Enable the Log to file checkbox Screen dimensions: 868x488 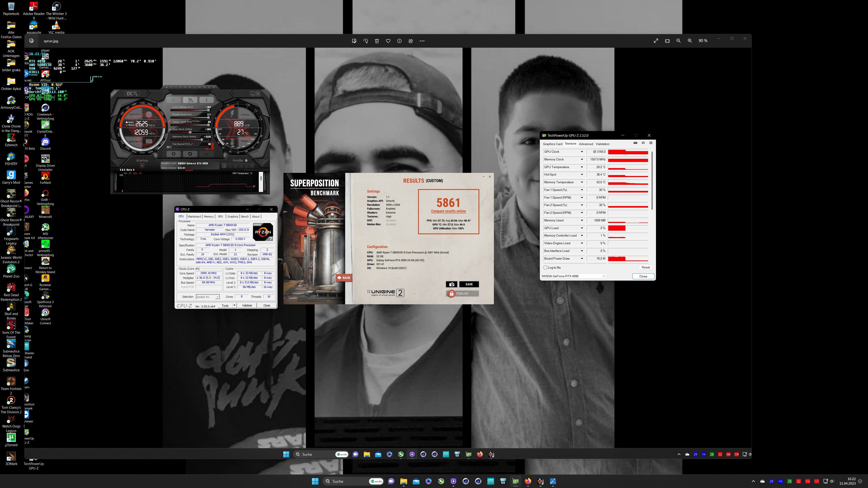point(545,267)
